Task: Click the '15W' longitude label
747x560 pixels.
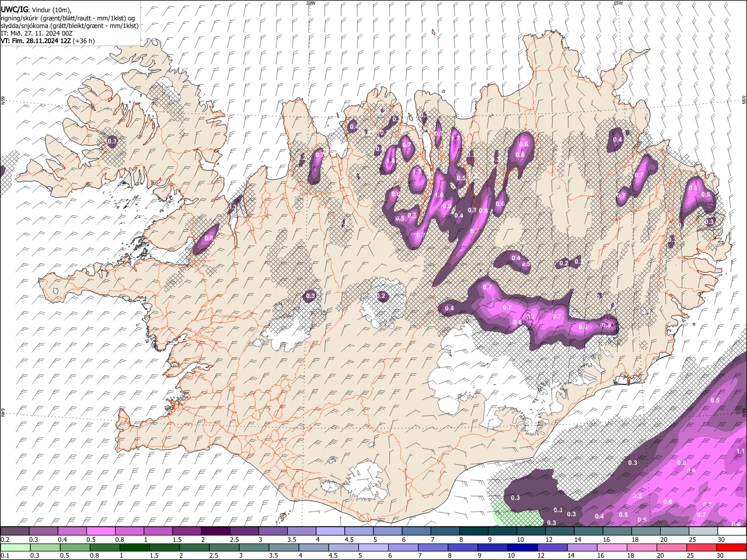Action: pos(618,3)
